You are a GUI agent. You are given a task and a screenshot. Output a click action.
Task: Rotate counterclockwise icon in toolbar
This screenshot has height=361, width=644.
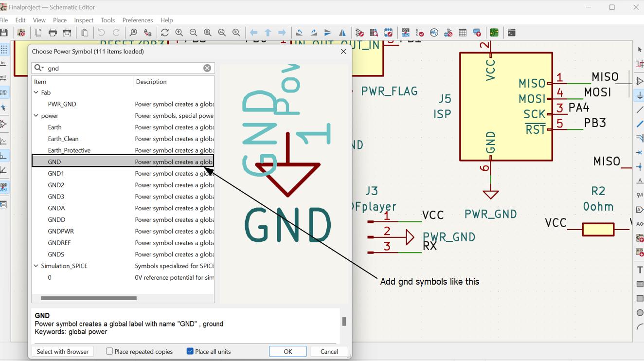click(x=299, y=33)
